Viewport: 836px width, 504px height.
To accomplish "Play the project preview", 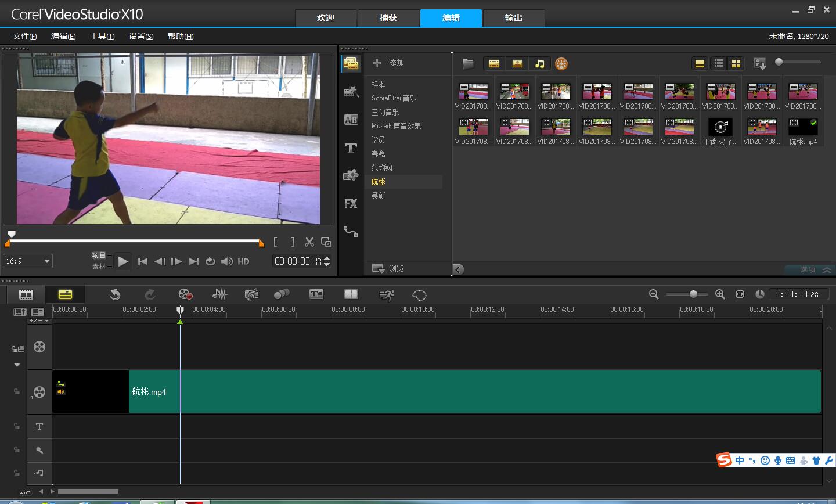I will click(x=122, y=261).
